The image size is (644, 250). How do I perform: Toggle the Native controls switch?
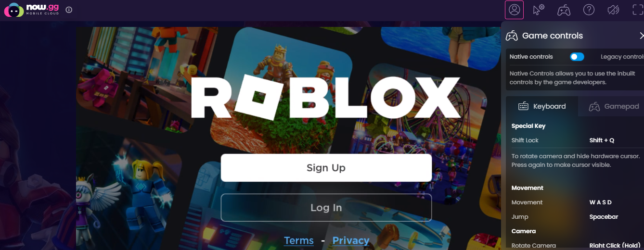pyautogui.click(x=577, y=57)
